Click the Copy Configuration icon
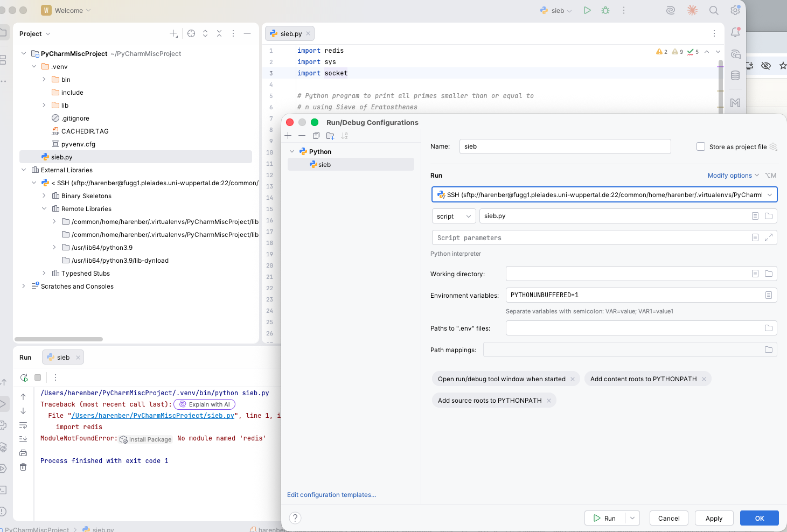The width and height of the screenshot is (787, 532). point(316,136)
